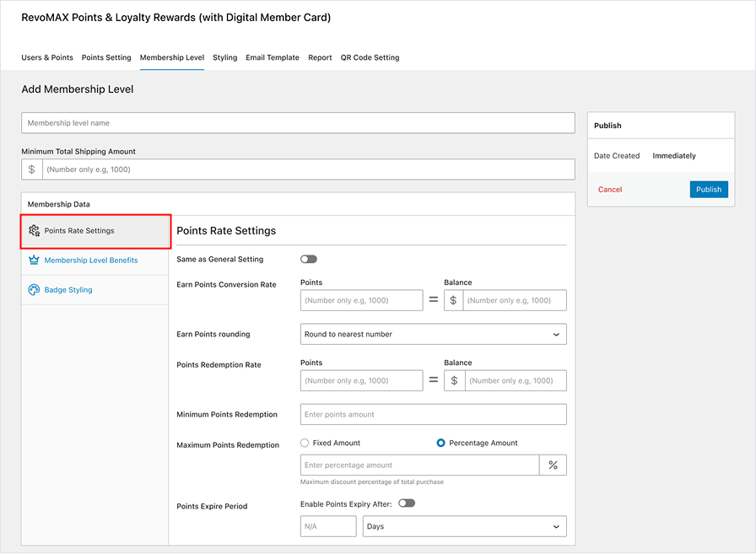Select the Fixed Amount radio button
The height and width of the screenshot is (554, 756).
point(305,443)
